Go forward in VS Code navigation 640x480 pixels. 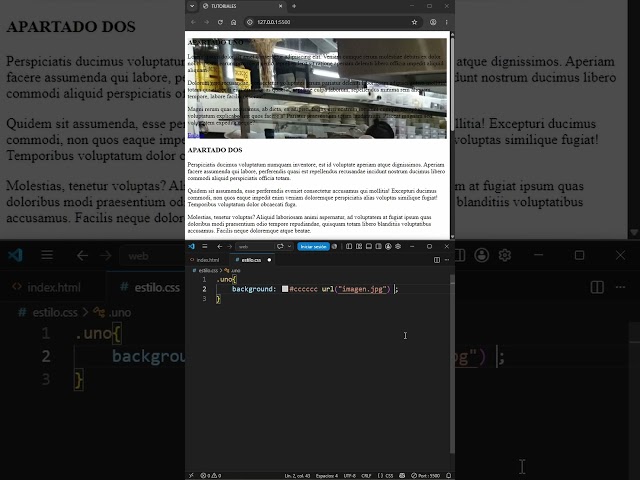[229, 247]
